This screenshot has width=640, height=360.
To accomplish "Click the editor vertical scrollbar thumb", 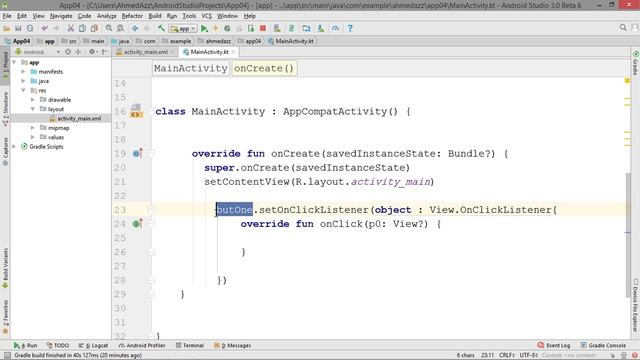I will tap(627, 235).
